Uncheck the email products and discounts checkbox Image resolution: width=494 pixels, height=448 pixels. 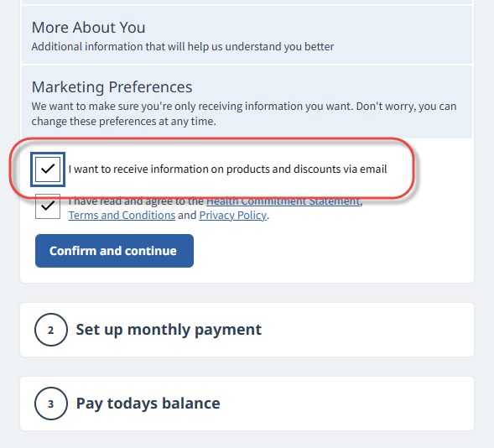48,169
